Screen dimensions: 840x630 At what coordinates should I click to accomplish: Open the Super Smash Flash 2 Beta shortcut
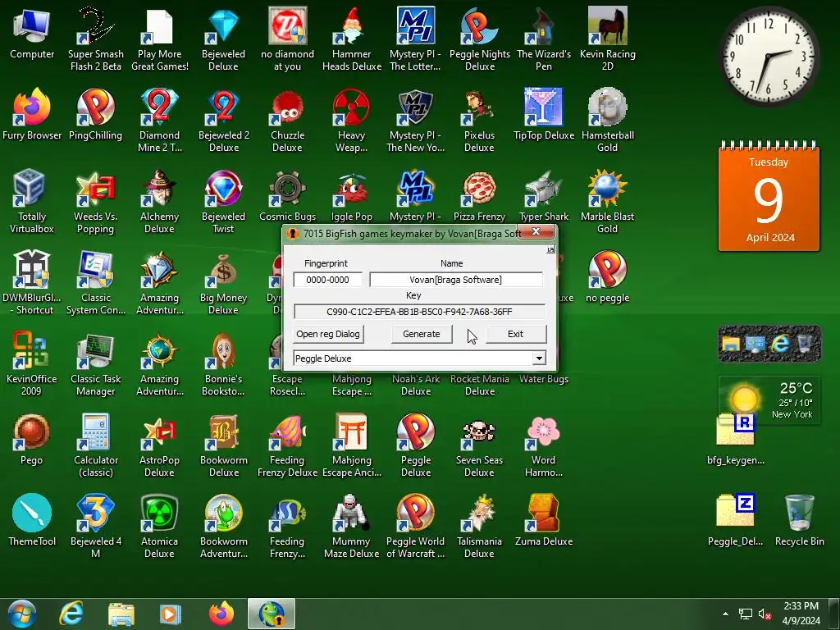[x=95, y=39]
